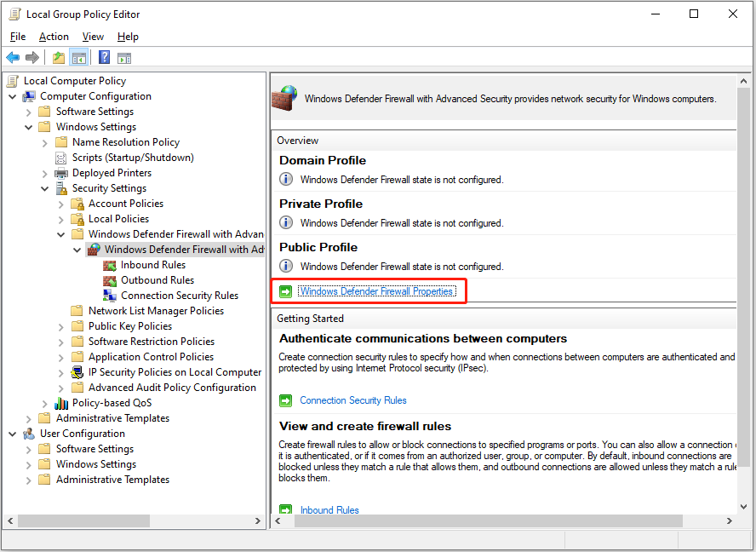Image resolution: width=756 pixels, height=552 pixels.
Task: Click the details pane scroll down arrow
Action: click(x=743, y=507)
